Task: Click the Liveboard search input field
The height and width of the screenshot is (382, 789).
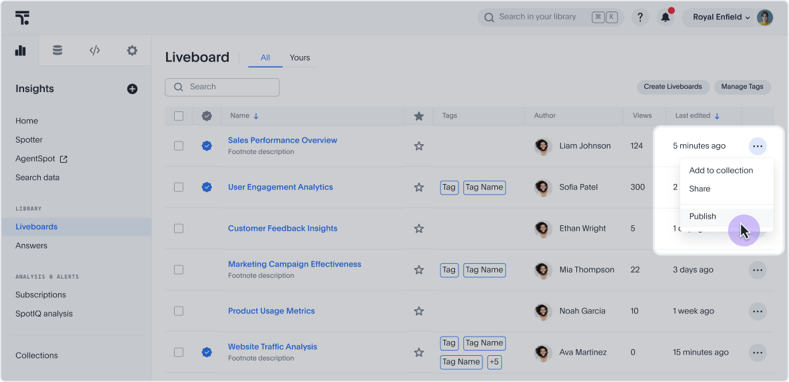Action: click(x=222, y=87)
